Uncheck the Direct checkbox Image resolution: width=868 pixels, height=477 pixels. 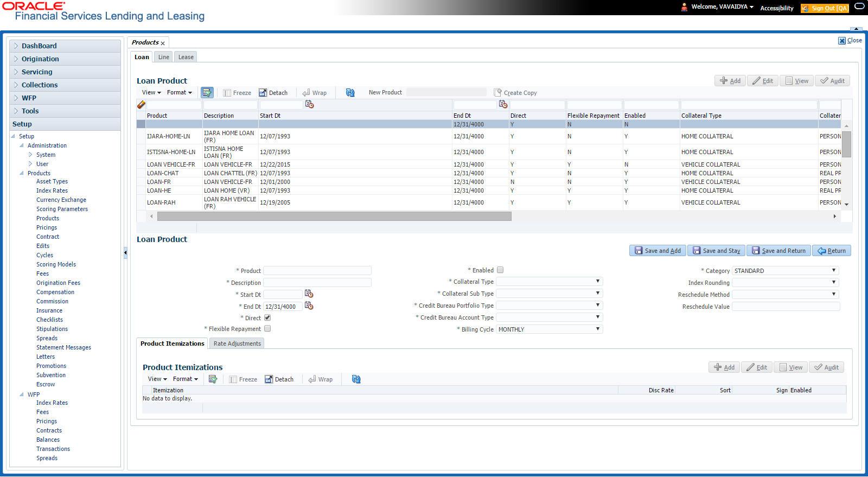(x=267, y=317)
